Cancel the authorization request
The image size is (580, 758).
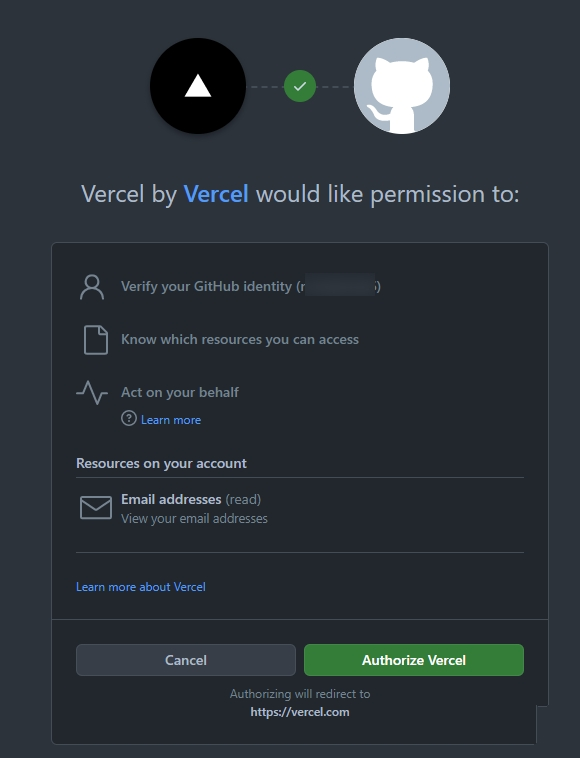tap(186, 660)
